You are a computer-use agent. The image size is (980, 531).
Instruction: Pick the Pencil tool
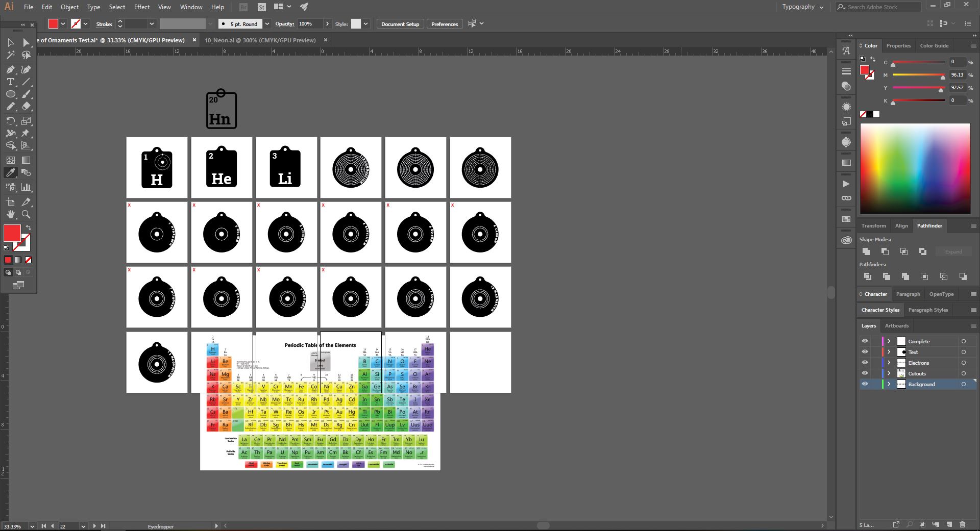(11, 107)
